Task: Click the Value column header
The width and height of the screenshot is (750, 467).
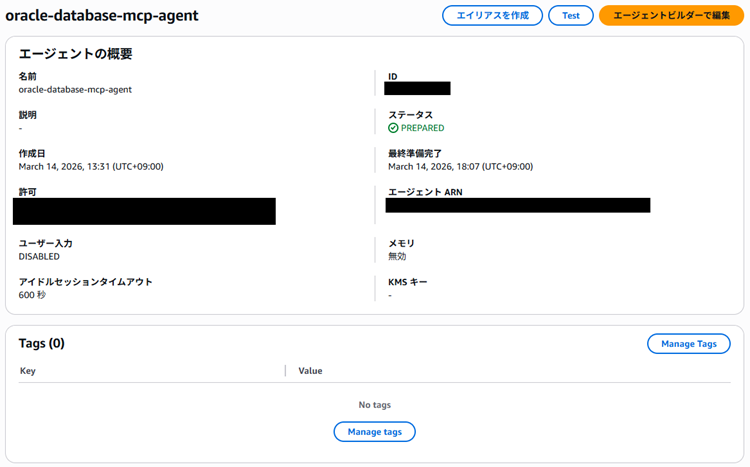Action: click(x=310, y=371)
